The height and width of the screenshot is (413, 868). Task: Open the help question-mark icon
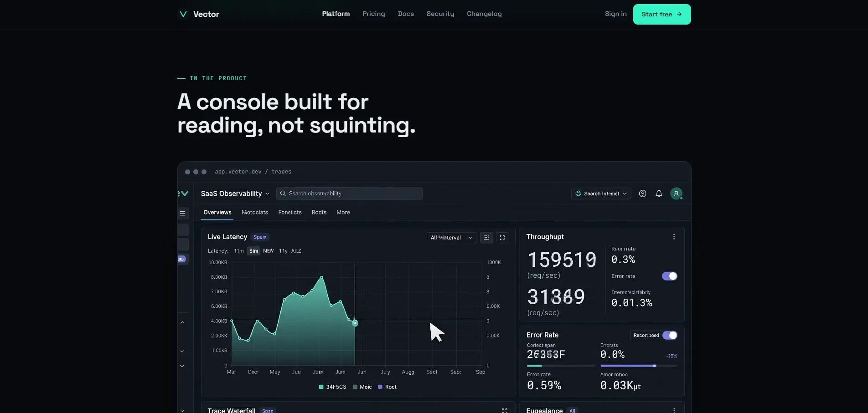point(642,194)
